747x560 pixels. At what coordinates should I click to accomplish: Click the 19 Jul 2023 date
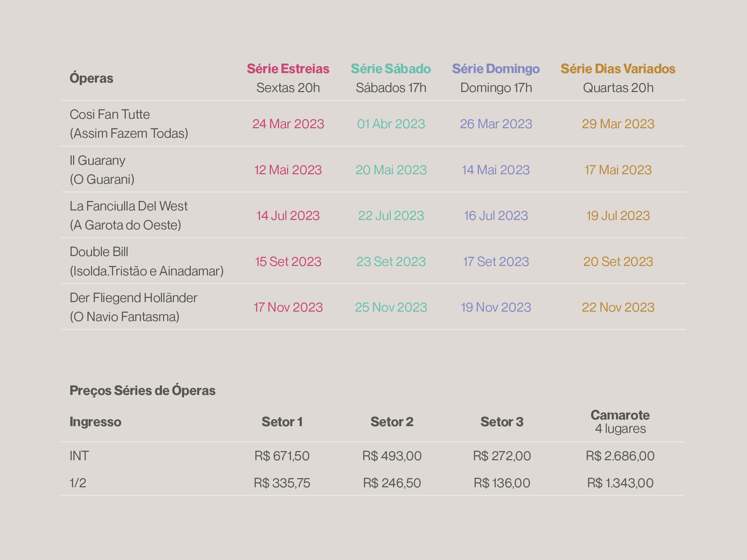(618, 216)
